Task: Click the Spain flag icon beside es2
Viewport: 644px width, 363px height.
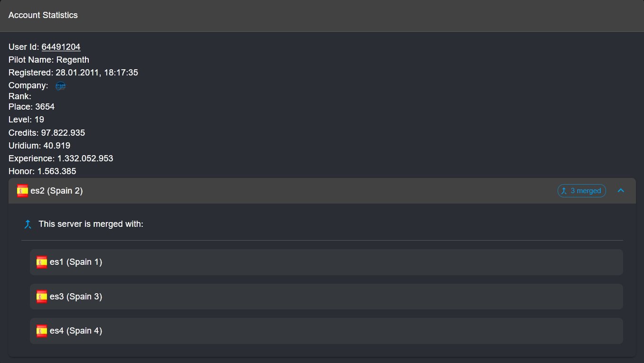Action: tap(22, 191)
